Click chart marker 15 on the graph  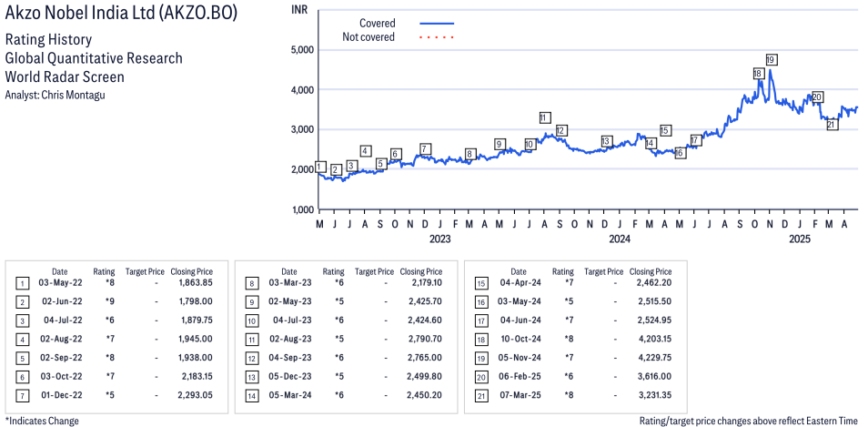tap(665, 131)
